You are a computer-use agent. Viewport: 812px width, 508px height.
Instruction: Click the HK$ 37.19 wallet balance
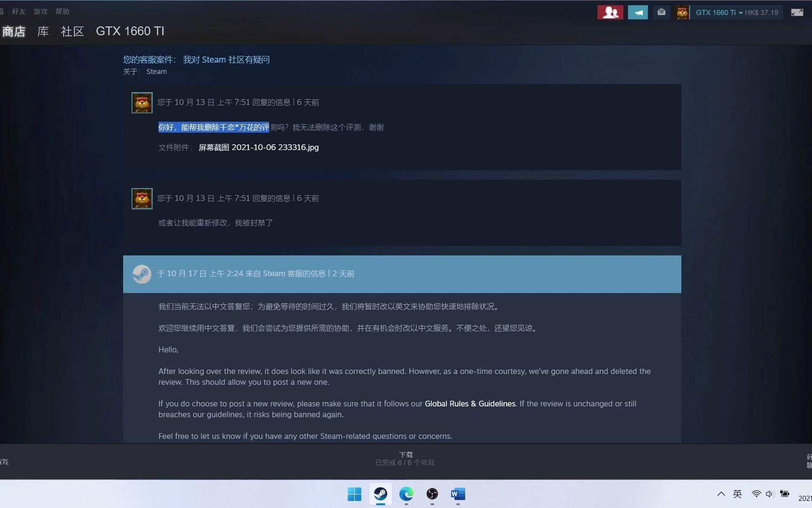point(761,13)
